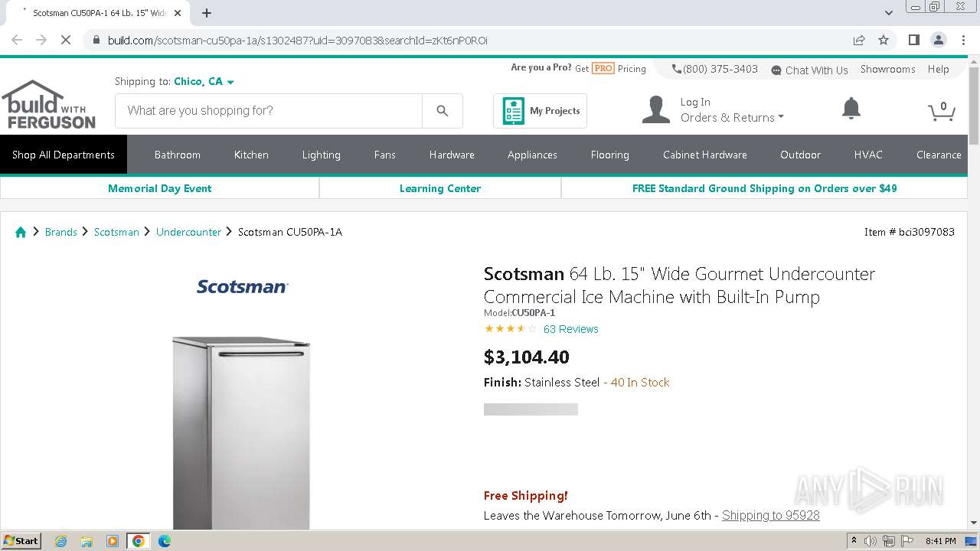Click the search magnifier button
The width and height of the screenshot is (980, 551).
442,111
